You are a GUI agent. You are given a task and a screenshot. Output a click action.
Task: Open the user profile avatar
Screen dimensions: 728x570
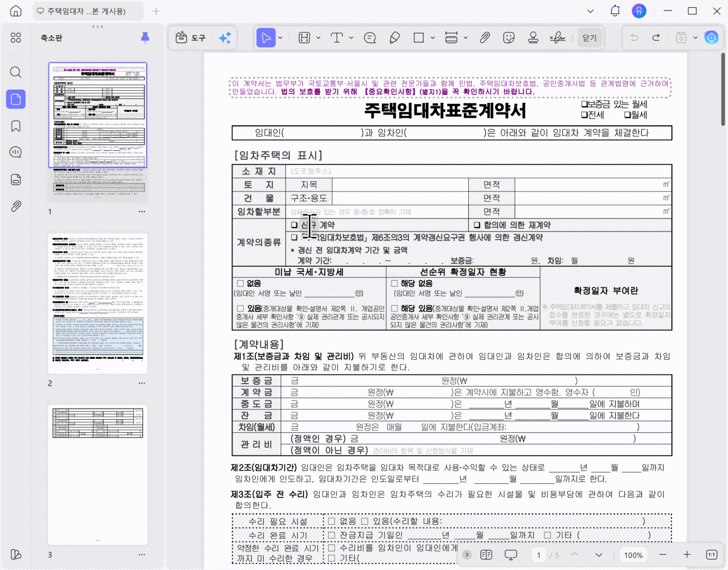tap(639, 11)
